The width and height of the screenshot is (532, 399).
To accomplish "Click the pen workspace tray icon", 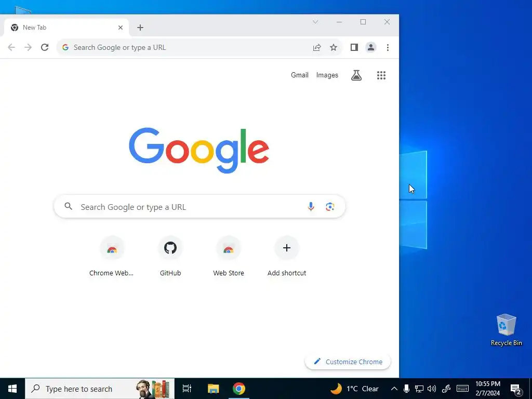I will 446,389.
